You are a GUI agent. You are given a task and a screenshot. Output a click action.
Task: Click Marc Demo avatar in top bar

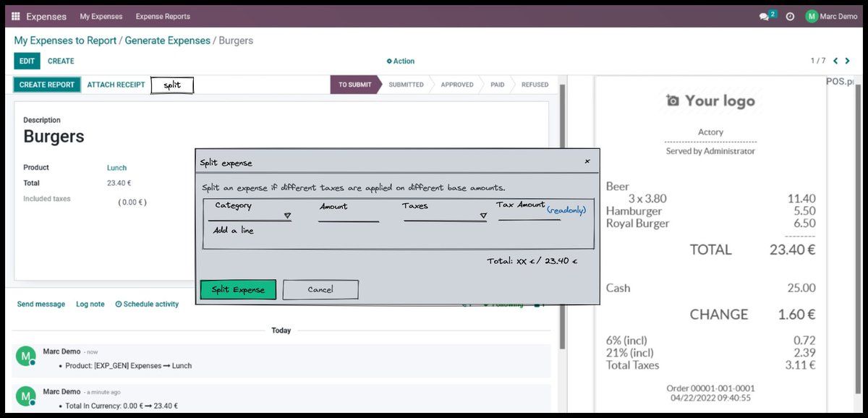pyautogui.click(x=812, y=16)
